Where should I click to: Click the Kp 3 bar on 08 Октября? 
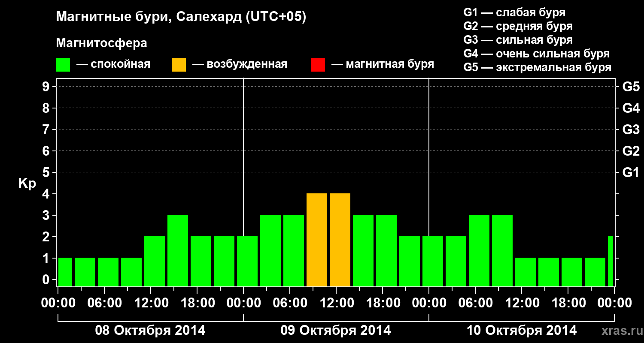(x=178, y=251)
